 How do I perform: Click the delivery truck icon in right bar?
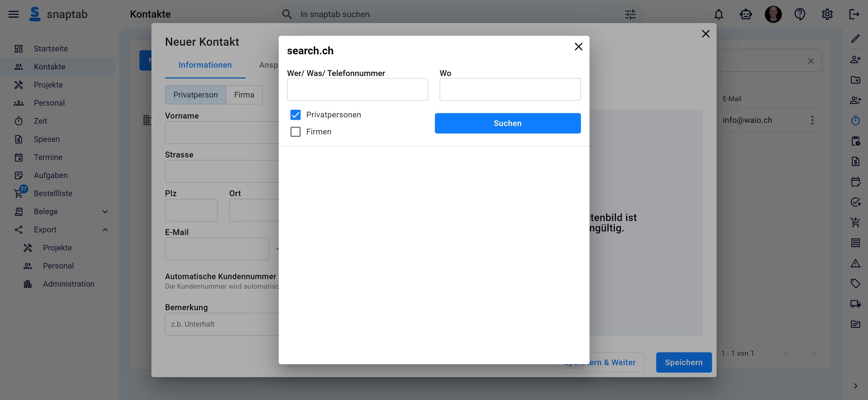pyautogui.click(x=855, y=303)
